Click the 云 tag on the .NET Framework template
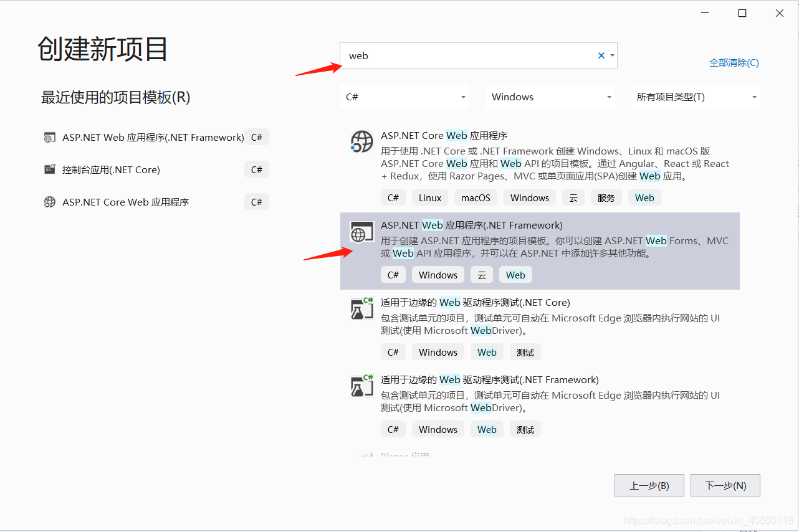This screenshot has height=532, width=799. tap(482, 275)
